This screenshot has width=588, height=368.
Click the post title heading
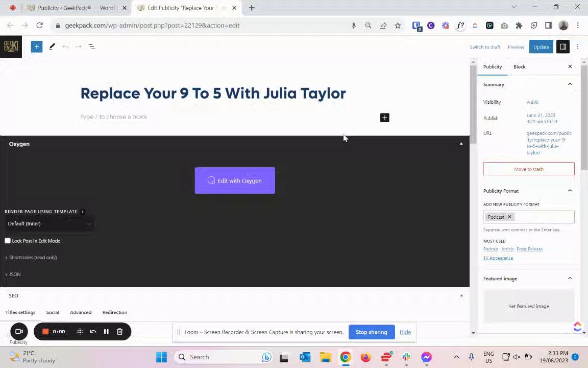pyautogui.click(x=213, y=93)
